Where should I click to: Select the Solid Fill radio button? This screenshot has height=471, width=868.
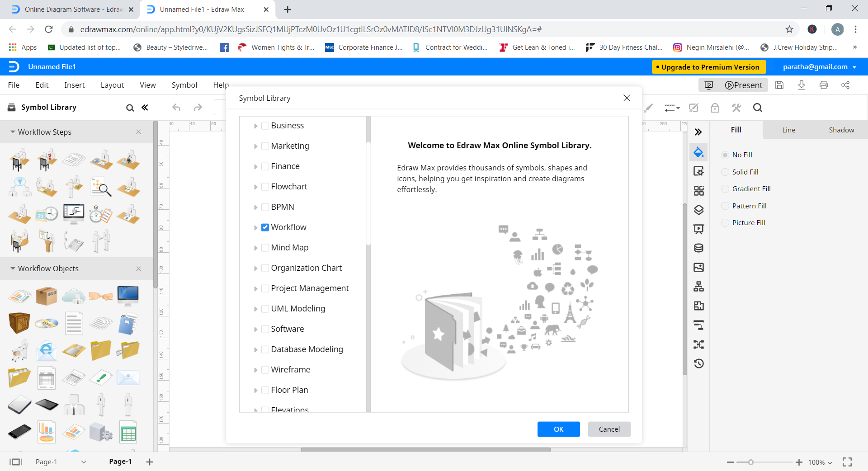[725, 172]
